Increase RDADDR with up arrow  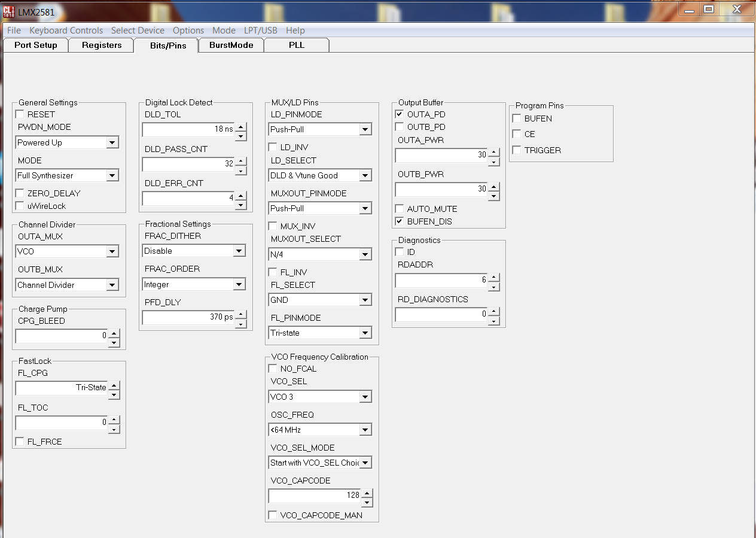click(x=493, y=277)
